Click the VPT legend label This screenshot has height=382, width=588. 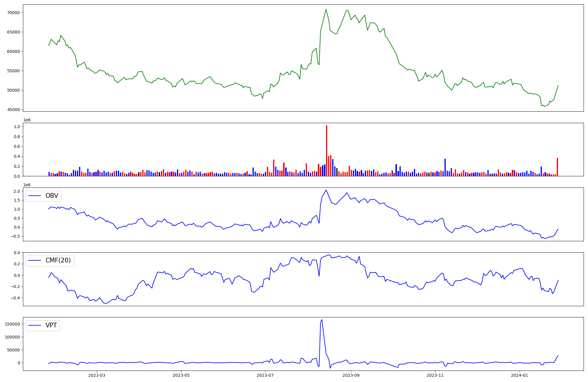point(51,325)
